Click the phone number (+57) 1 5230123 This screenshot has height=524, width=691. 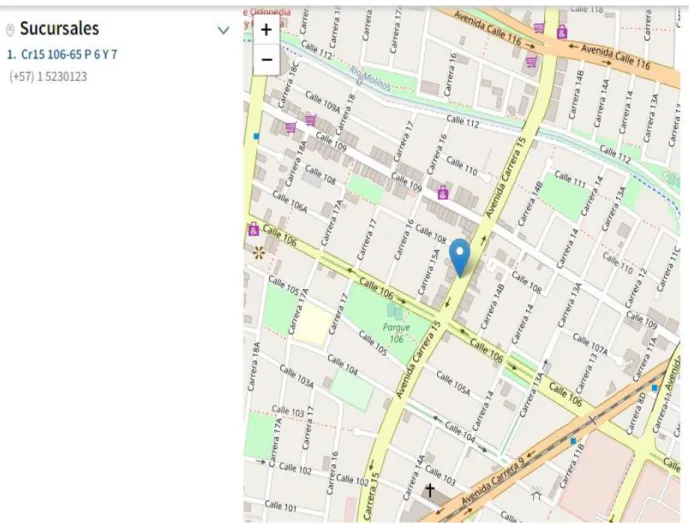point(48,77)
